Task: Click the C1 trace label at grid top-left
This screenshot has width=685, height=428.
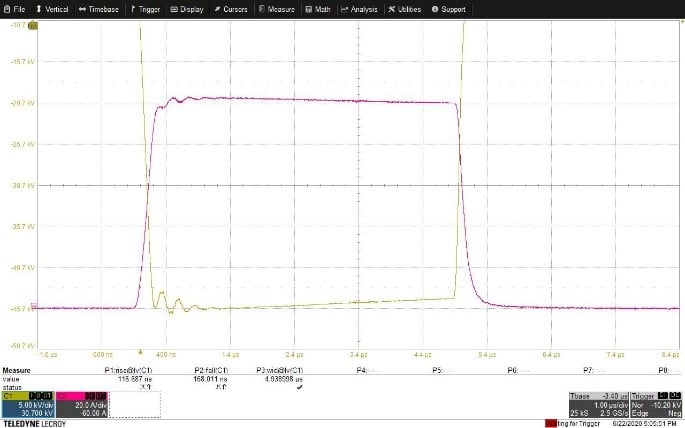Action: [x=33, y=25]
